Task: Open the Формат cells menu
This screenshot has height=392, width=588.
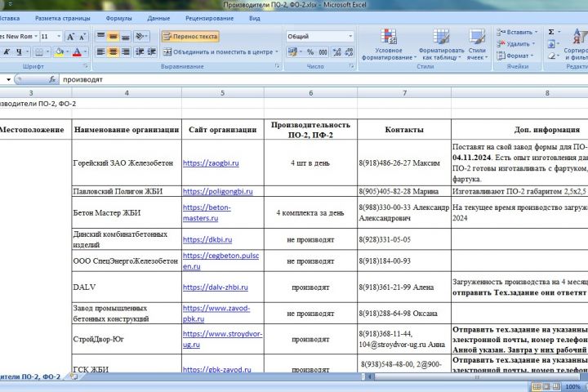Action: (x=515, y=56)
